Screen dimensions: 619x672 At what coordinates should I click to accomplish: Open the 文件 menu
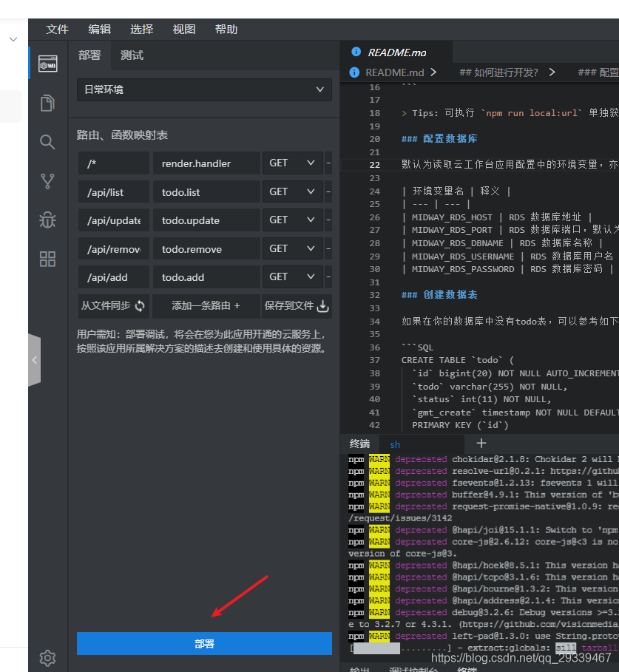click(x=57, y=29)
